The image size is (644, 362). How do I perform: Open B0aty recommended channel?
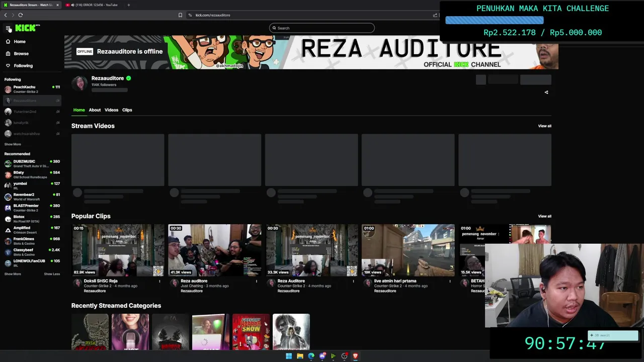(x=31, y=174)
